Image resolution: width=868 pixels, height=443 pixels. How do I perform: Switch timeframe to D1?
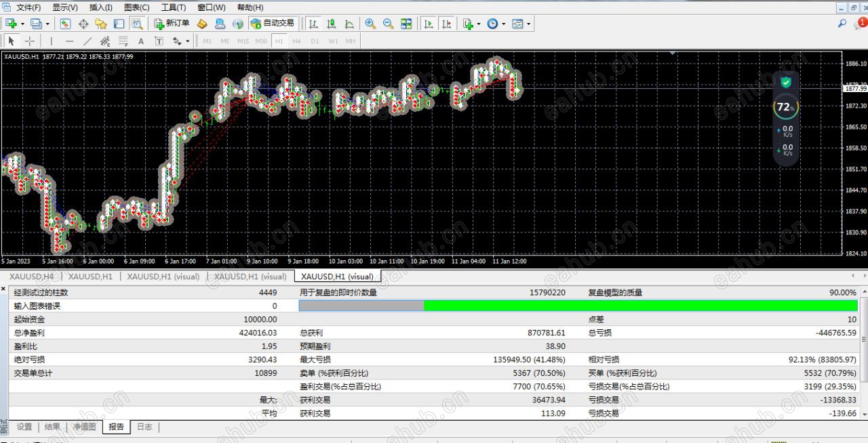coord(315,41)
